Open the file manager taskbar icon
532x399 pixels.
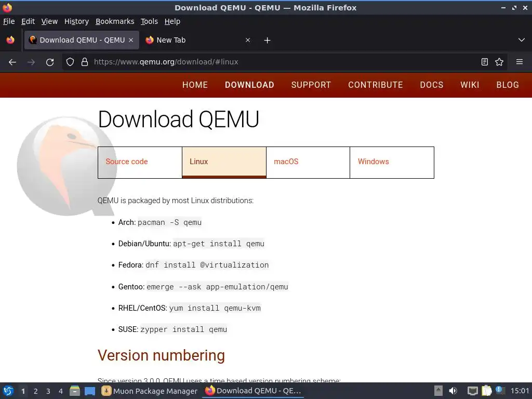[75, 391]
